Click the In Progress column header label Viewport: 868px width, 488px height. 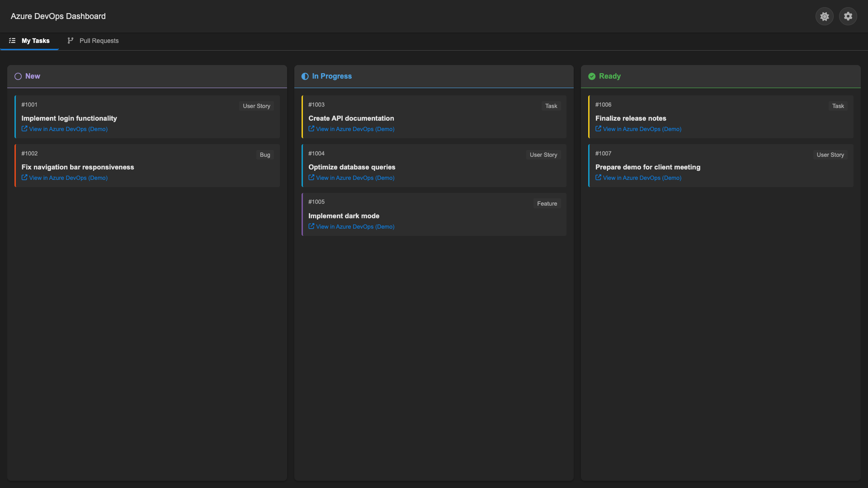pos(332,76)
